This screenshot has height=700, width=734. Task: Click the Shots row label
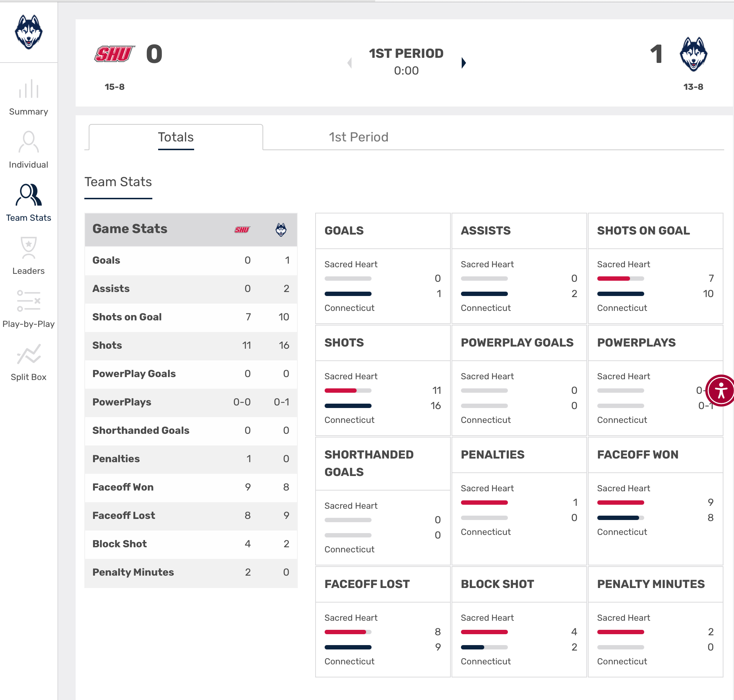pos(107,345)
